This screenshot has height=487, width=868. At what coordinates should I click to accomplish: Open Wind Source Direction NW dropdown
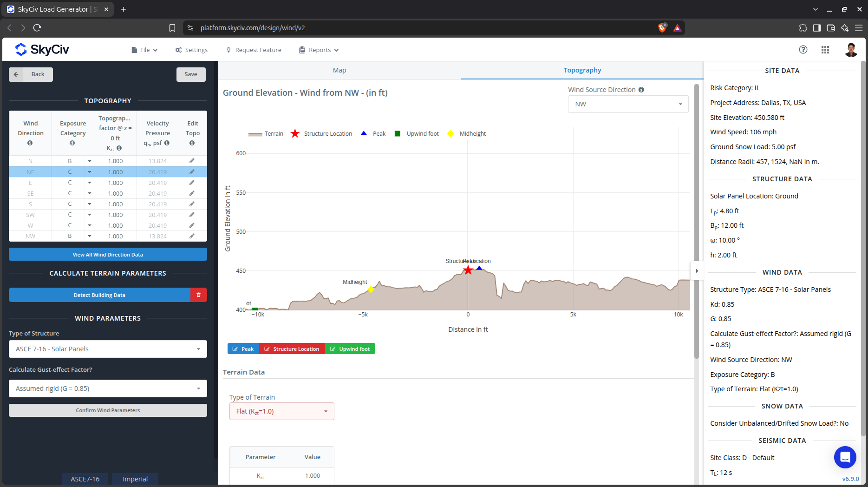628,104
